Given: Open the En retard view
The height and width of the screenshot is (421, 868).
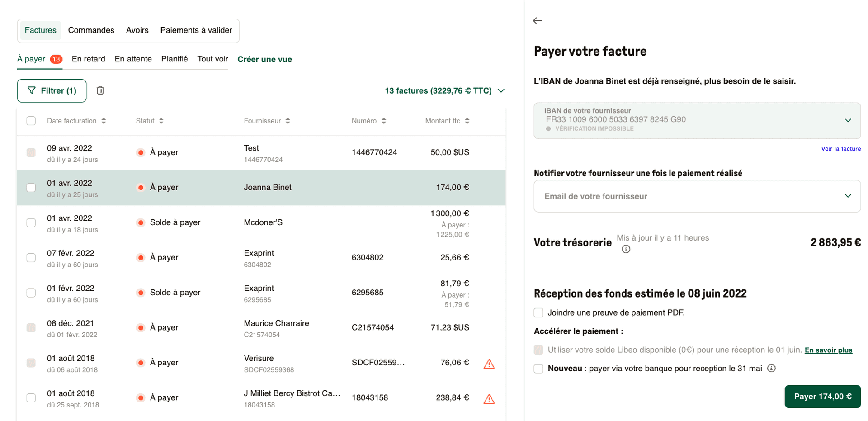Looking at the screenshot, I should tap(88, 59).
